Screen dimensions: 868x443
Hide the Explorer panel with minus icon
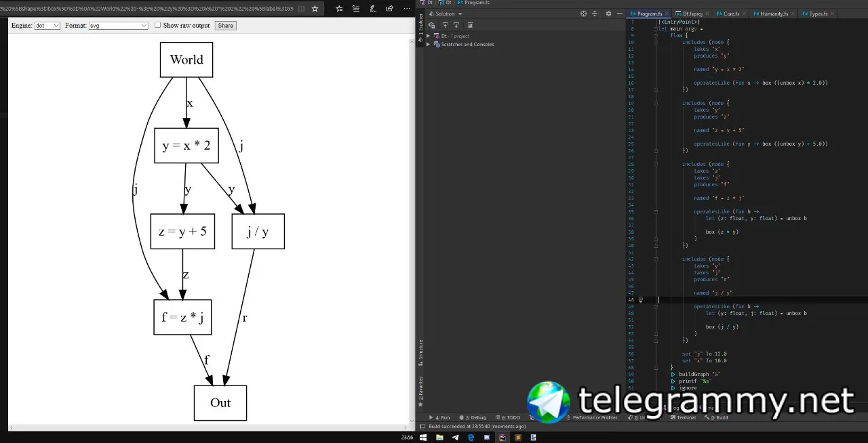pyautogui.click(x=619, y=14)
